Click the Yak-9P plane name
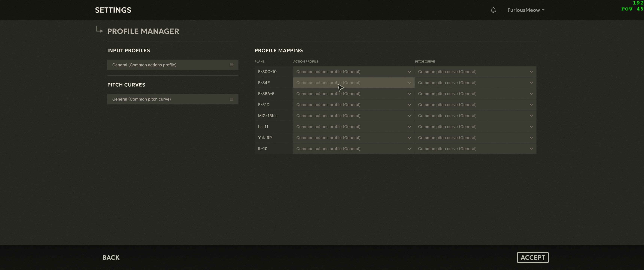This screenshot has height=270, width=644. pyautogui.click(x=265, y=138)
